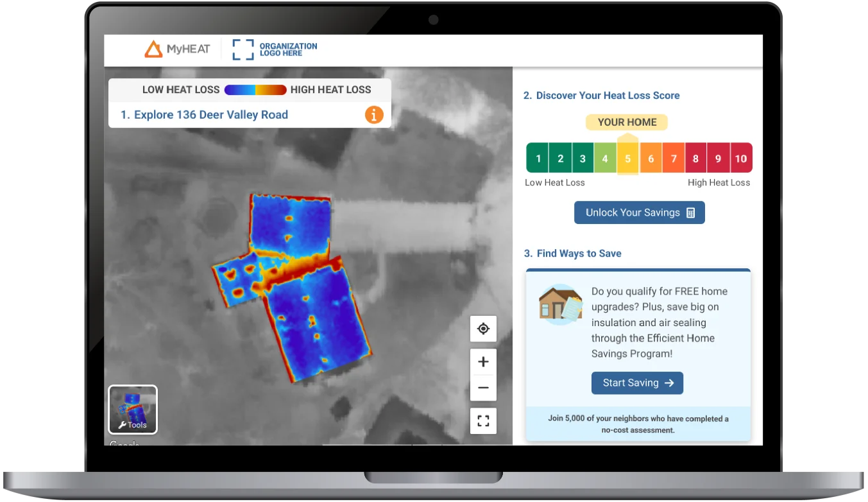Zoom in with the plus button
Viewport: 868px width, 502px height.
483,362
